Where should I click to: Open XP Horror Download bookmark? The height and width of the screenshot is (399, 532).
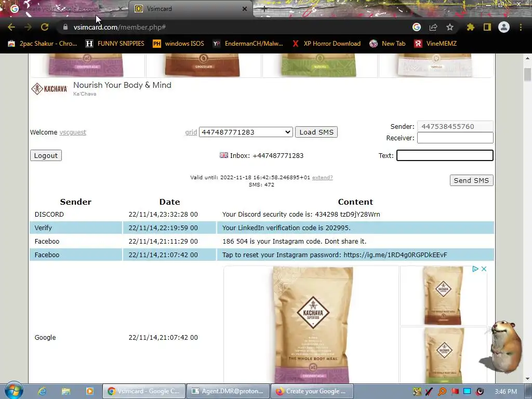(x=326, y=44)
